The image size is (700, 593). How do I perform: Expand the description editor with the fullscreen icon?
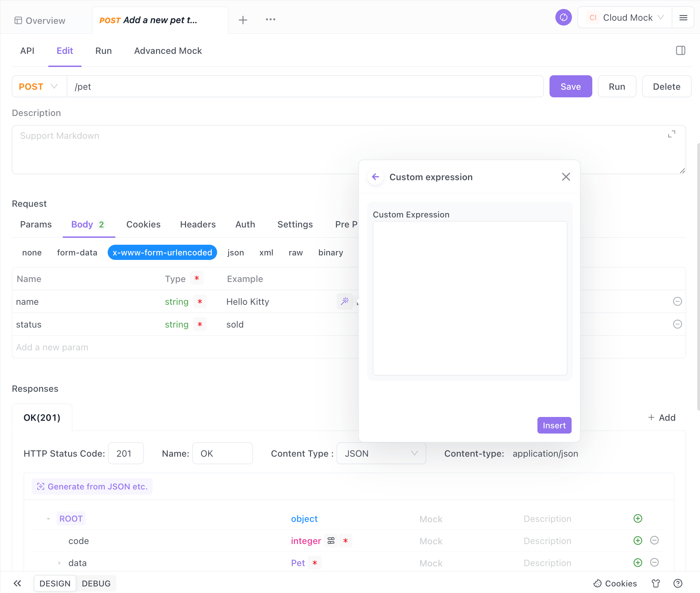click(671, 134)
